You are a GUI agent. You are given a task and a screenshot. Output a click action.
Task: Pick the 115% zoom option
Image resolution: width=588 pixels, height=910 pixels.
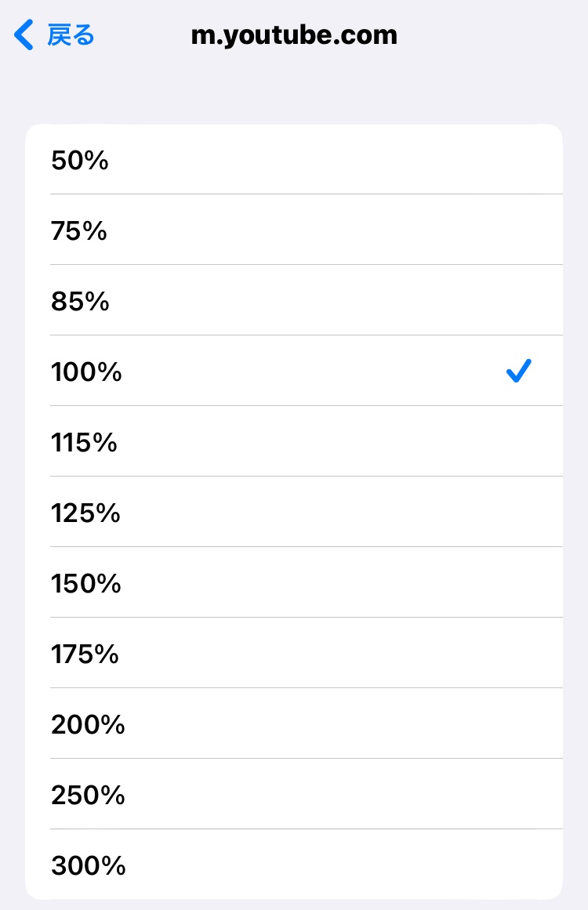click(x=84, y=443)
